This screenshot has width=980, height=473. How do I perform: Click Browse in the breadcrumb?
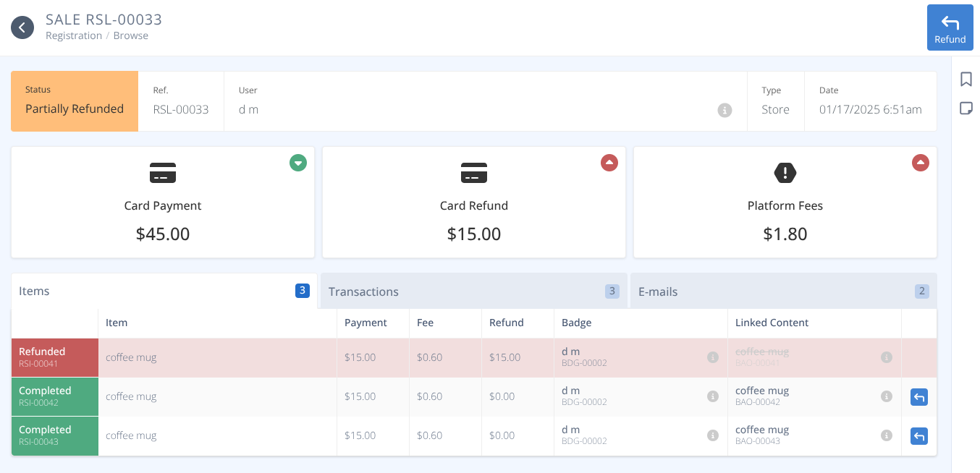coord(131,35)
